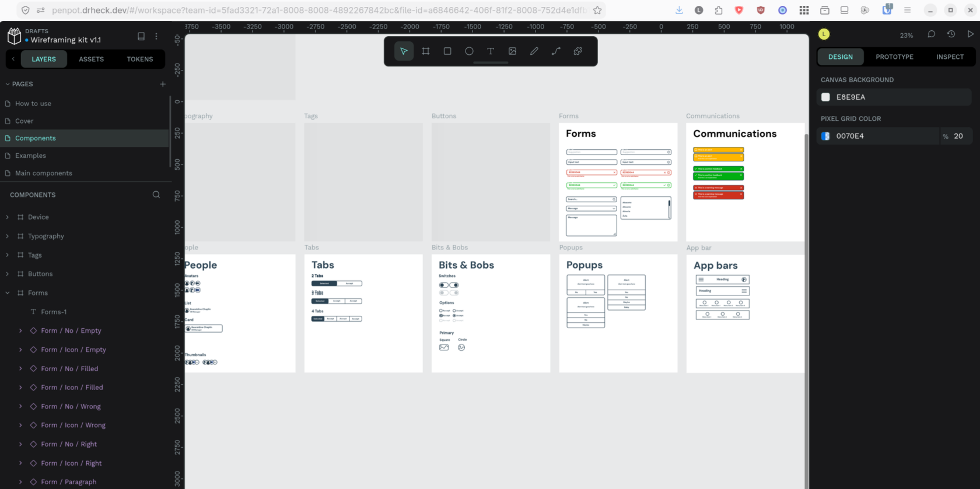
Task: Select the Text tool
Action: pyautogui.click(x=491, y=51)
